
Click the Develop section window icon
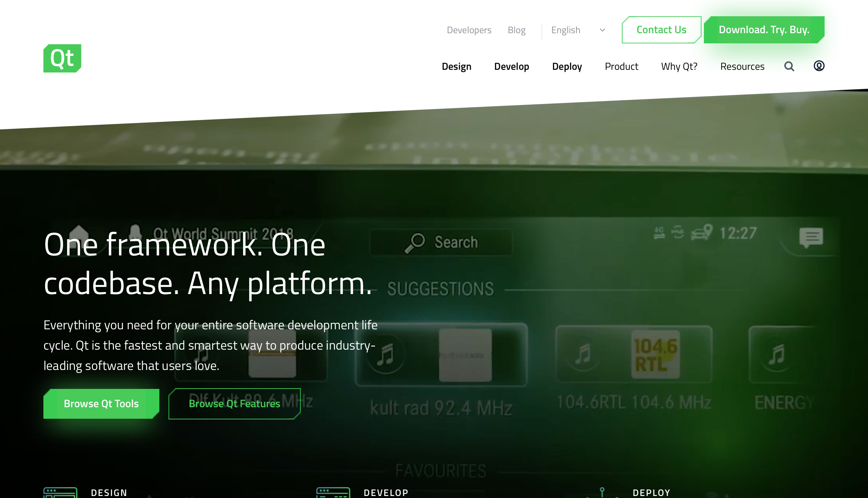[333, 493]
